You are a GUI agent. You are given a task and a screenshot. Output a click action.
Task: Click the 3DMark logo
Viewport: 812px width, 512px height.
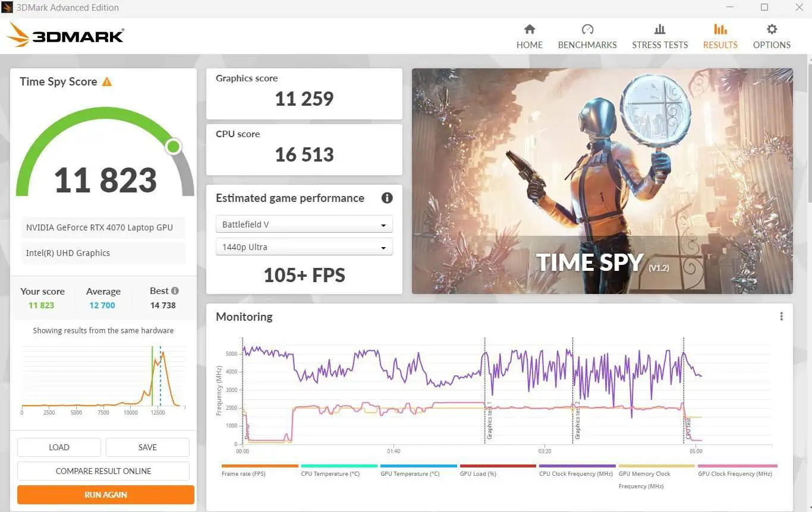65,36
